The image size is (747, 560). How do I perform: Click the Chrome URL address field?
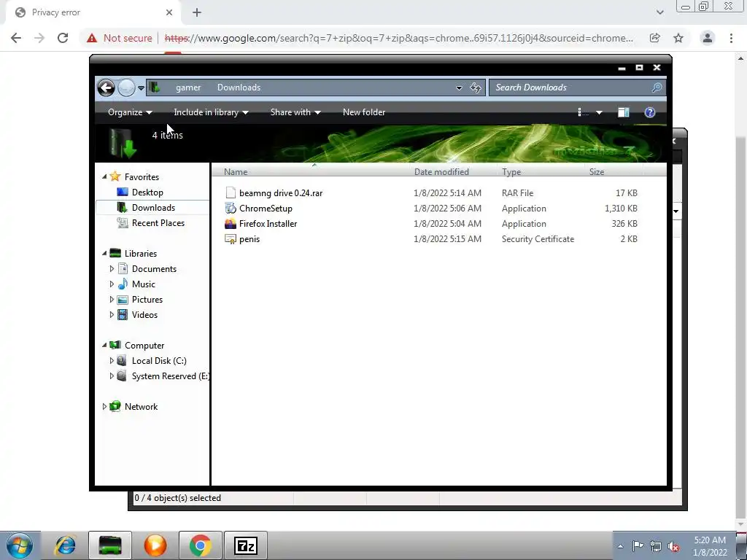(x=398, y=38)
